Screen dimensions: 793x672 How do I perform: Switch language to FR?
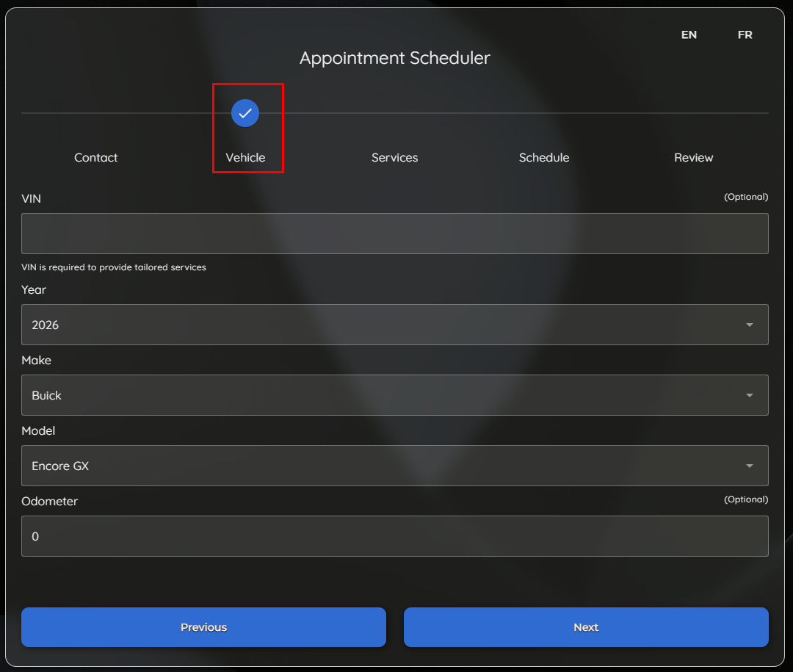[745, 35]
